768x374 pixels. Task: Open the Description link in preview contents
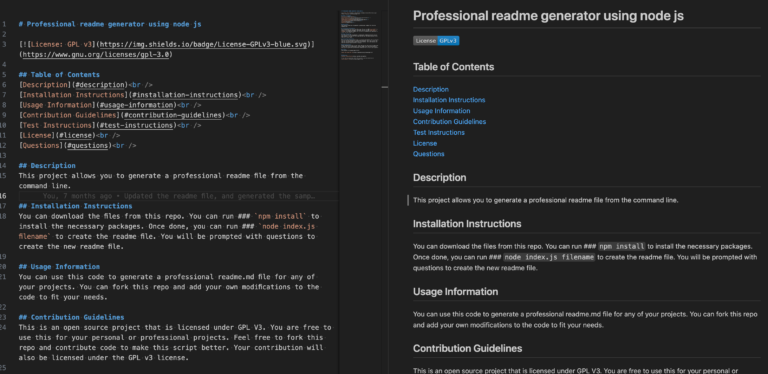coord(431,89)
